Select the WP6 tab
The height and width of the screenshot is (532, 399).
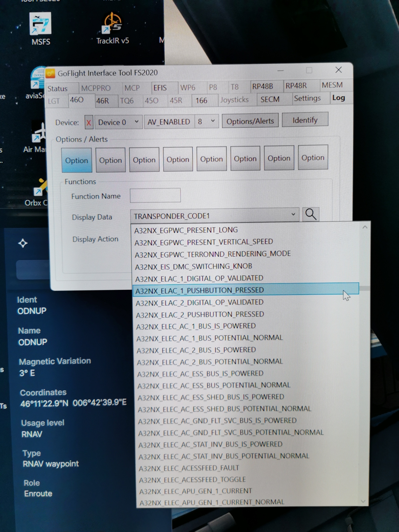click(x=188, y=87)
